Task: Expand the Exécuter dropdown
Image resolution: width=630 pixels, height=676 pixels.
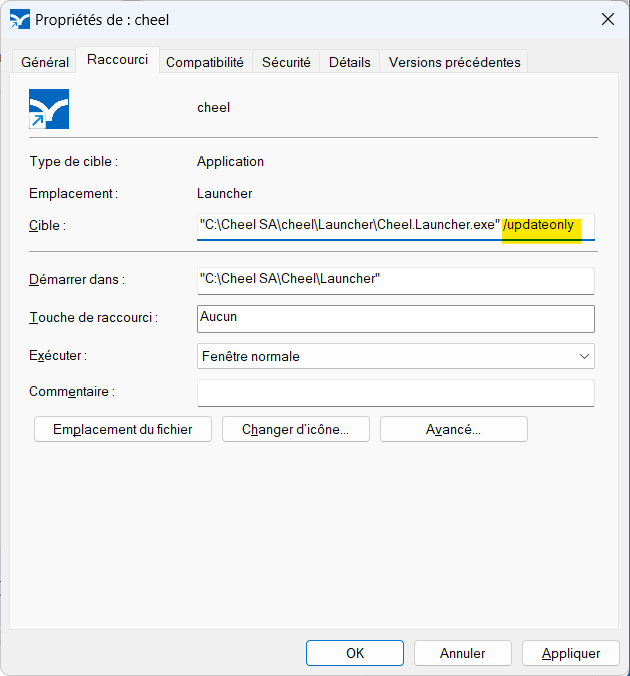Action: point(396,356)
